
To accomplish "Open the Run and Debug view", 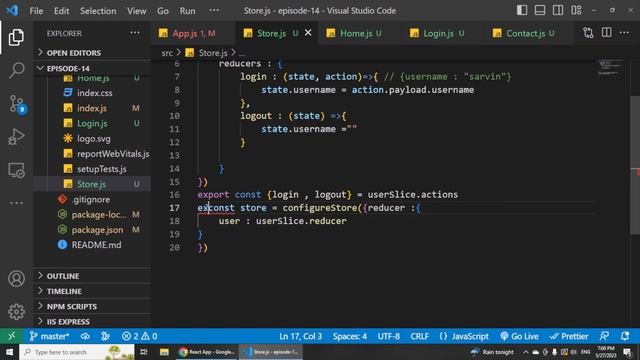I will pos(16,137).
